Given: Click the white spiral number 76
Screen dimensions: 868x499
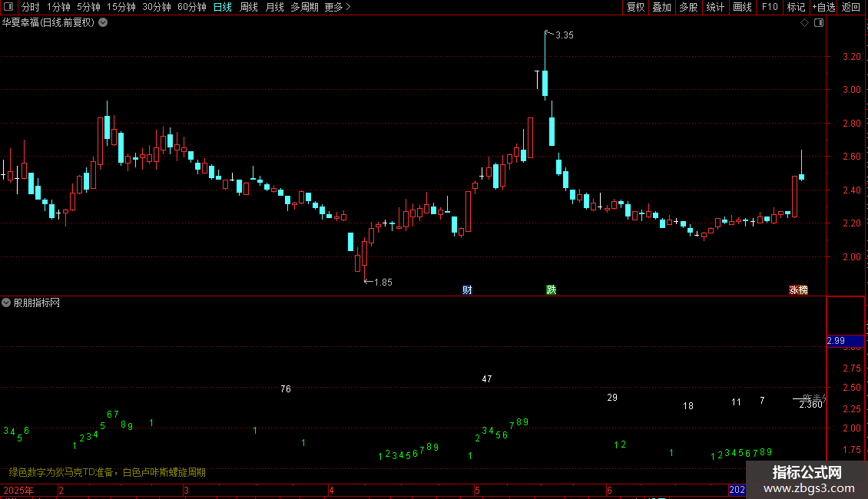Looking at the screenshot, I should tap(286, 389).
